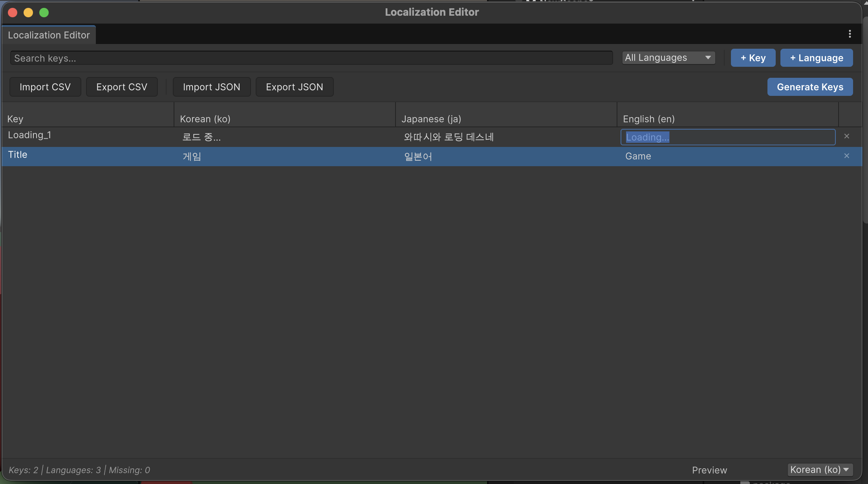Open the All Languages filter dropdown
The height and width of the screenshot is (484, 868).
point(668,58)
